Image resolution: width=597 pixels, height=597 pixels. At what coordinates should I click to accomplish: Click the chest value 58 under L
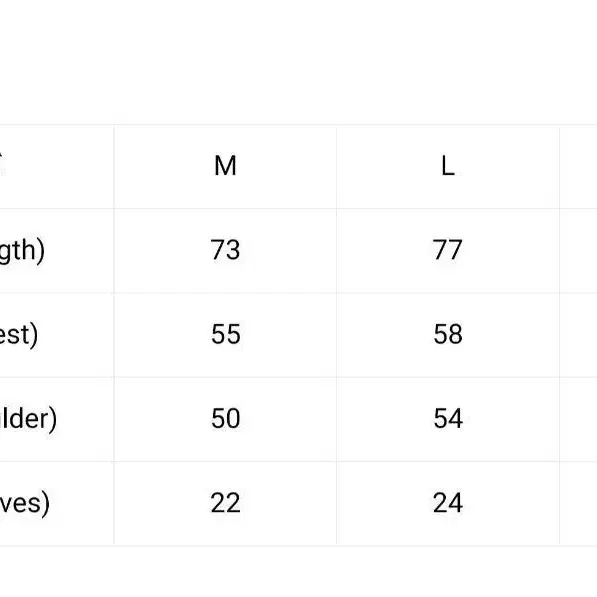coord(448,334)
